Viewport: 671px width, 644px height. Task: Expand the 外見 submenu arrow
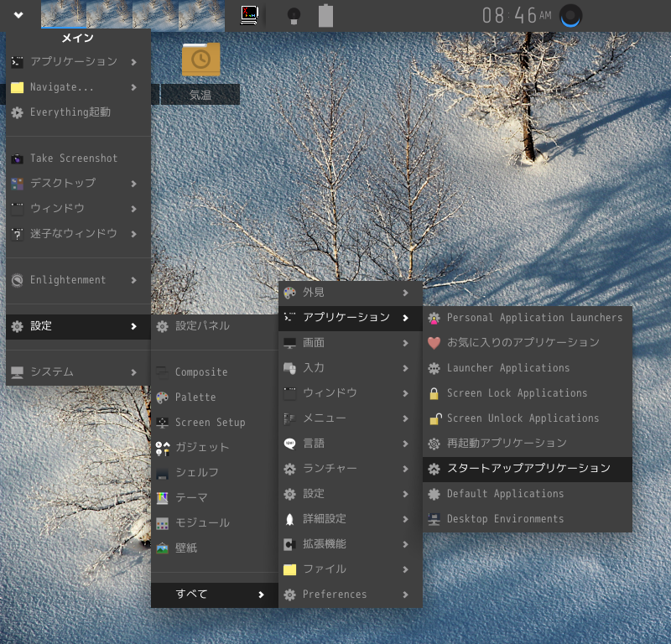pos(406,293)
